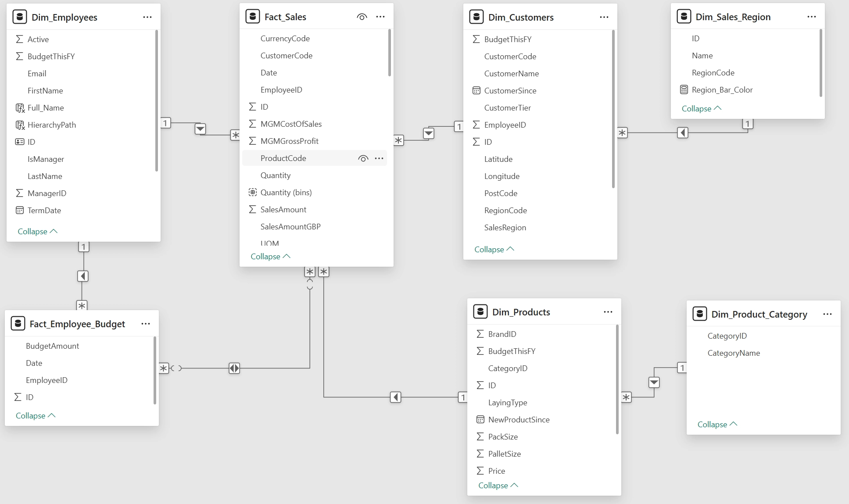Image resolution: width=849 pixels, height=504 pixels.
Task: Click the database icon on Dim_Products header
Action: pos(481,311)
